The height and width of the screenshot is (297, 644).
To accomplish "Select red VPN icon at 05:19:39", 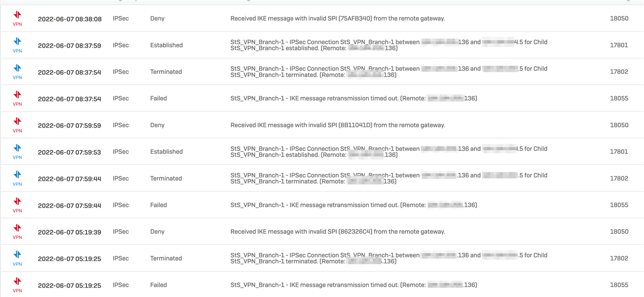I will pyautogui.click(x=18, y=231).
